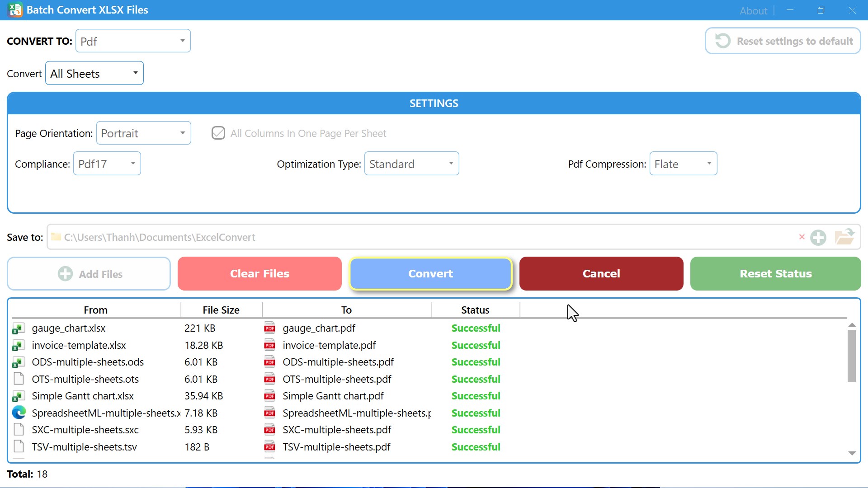Image resolution: width=868 pixels, height=488 pixels.
Task: Click Excel icon beside invoice-template.xlsx
Action: click(19, 345)
